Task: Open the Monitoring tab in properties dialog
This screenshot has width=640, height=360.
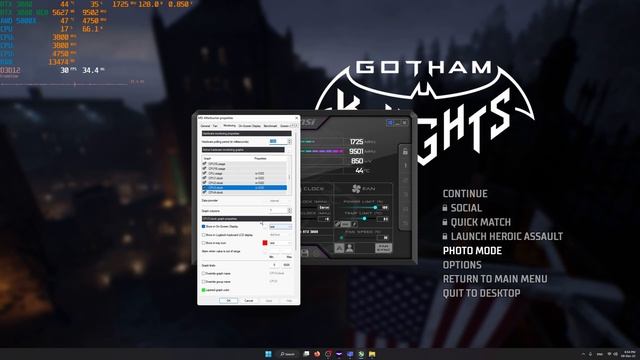Action: pyautogui.click(x=229, y=125)
